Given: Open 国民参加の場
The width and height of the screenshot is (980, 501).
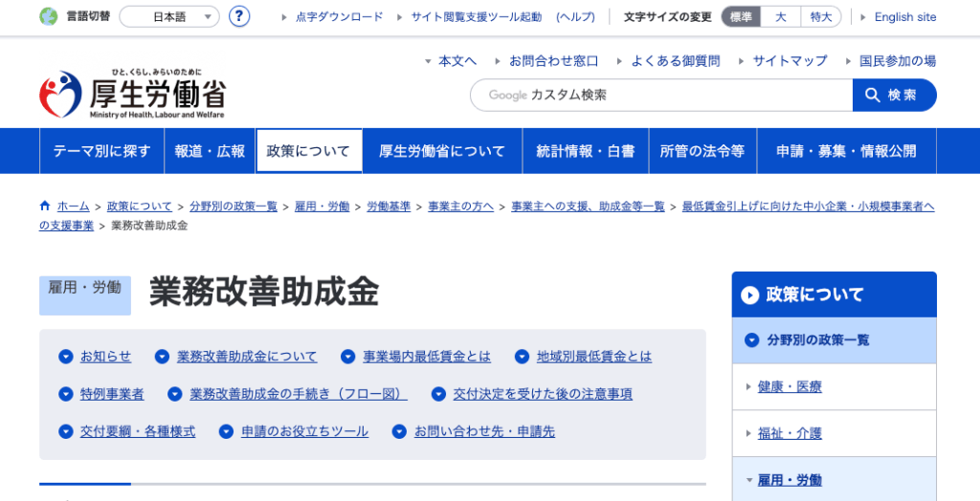Looking at the screenshot, I should tap(898, 61).
